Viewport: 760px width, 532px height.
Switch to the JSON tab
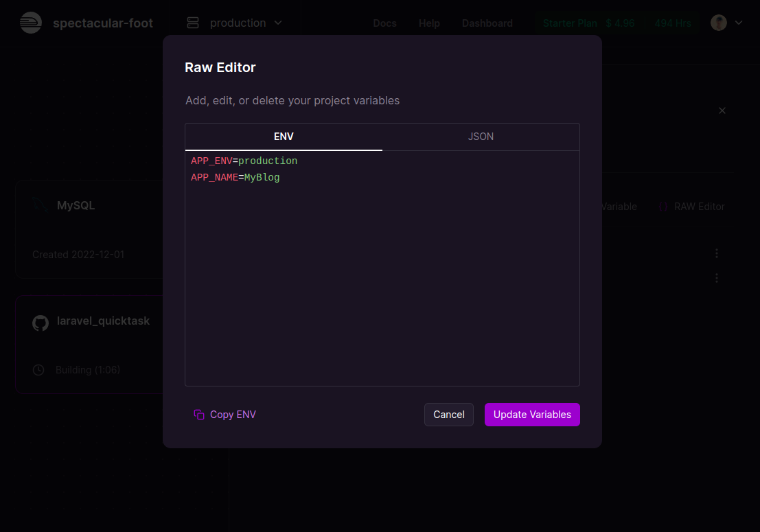(481, 137)
